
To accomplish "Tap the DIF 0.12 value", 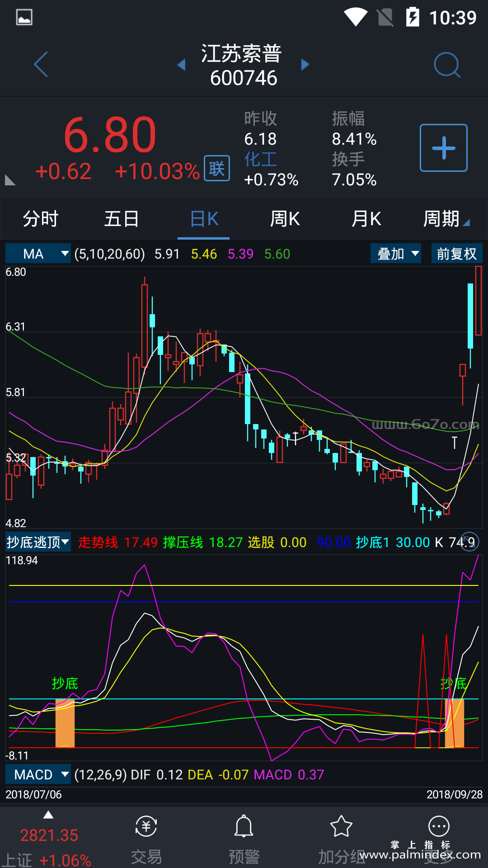I will click(x=156, y=774).
